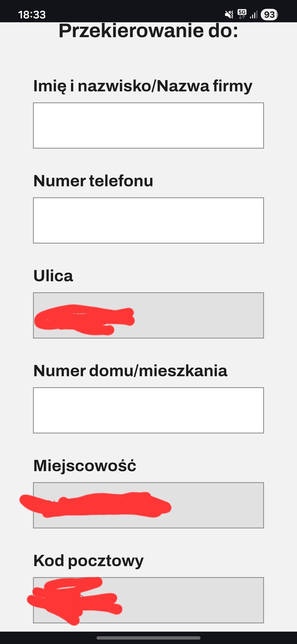The width and height of the screenshot is (297, 644).
Task: Tap the 18:33 clock in status bar
Action: coord(32,15)
